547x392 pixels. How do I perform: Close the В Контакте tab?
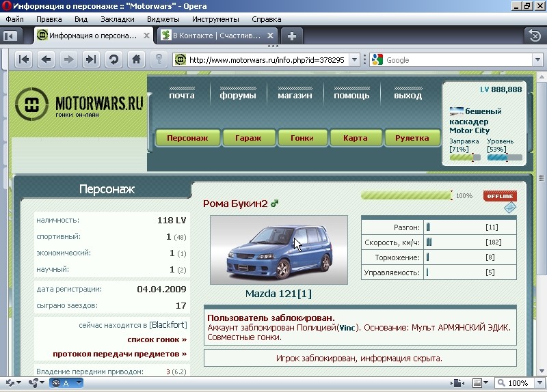270,36
